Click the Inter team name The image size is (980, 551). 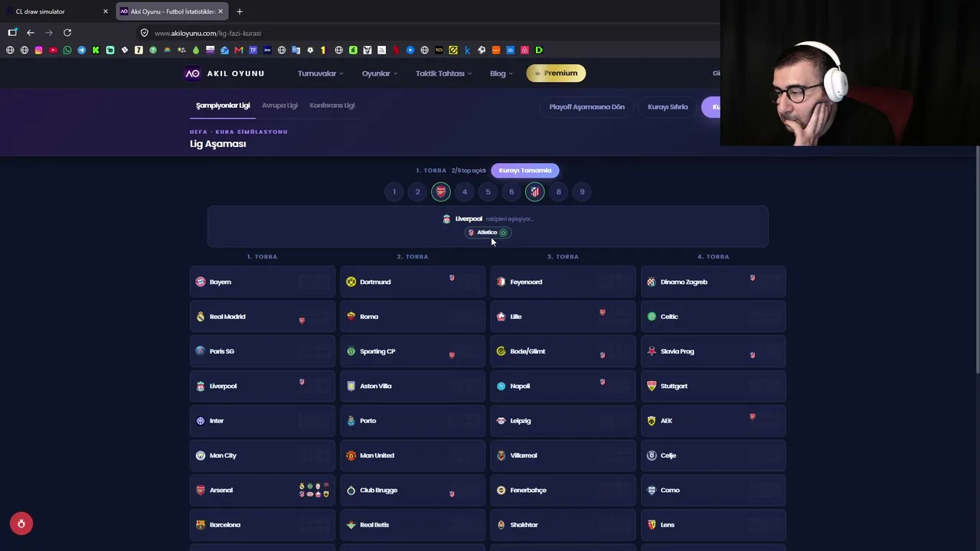[217, 421]
